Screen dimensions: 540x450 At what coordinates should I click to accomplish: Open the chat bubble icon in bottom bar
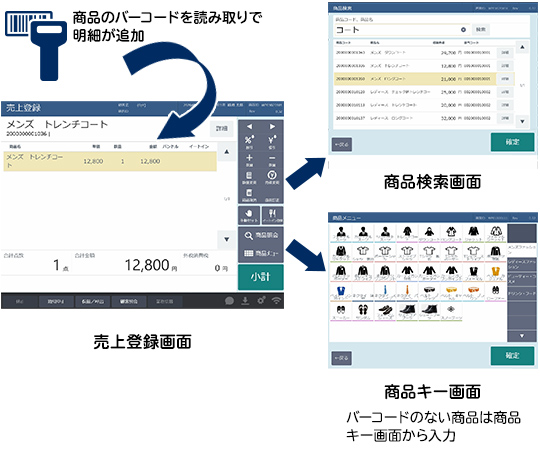pos(229,301)
